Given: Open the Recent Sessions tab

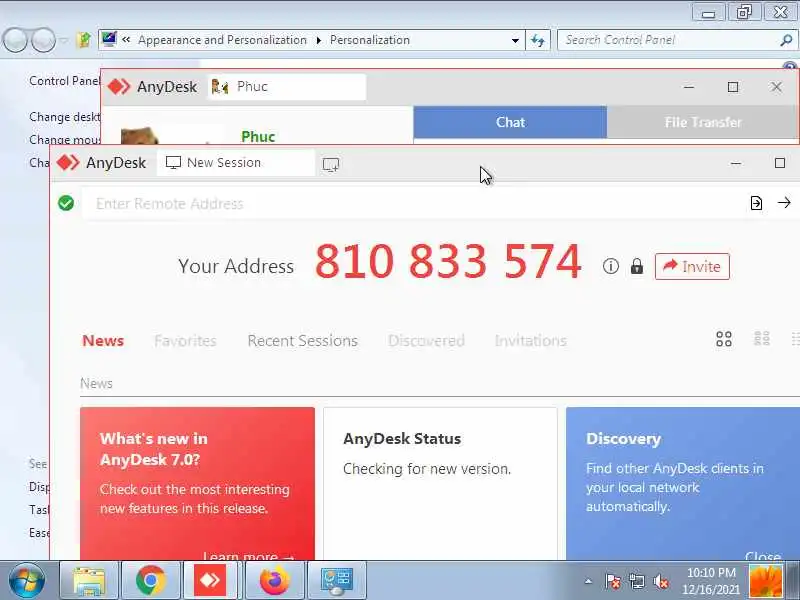Looking at the screenshot, I should pyautogui.click(x=303, y=340).
